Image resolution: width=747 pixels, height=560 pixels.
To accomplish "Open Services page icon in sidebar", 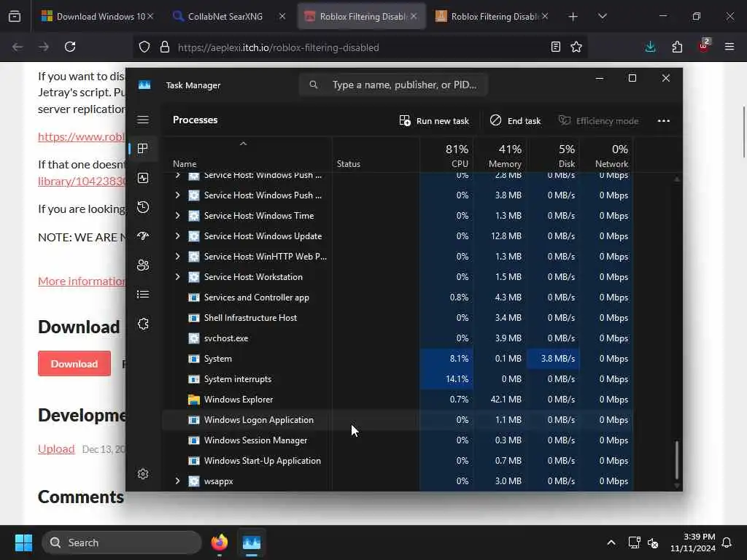I will [x=143, y=324].
